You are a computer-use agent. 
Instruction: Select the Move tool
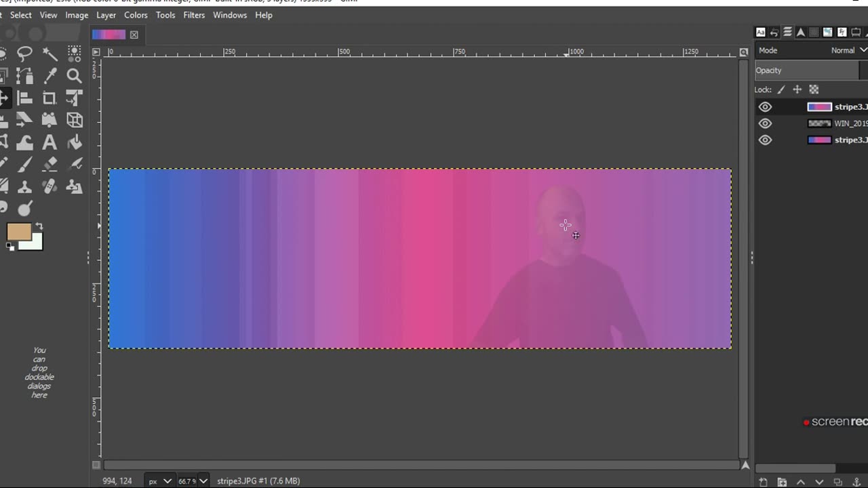point(3,98)
